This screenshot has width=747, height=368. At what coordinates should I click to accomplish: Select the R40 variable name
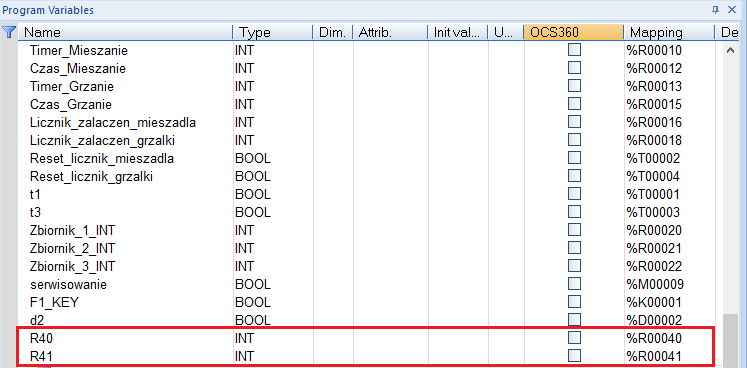point(40,338)
